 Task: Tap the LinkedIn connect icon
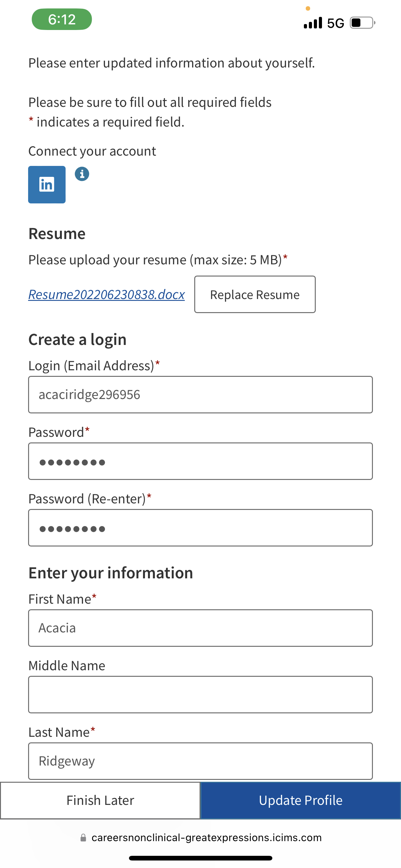47,185
